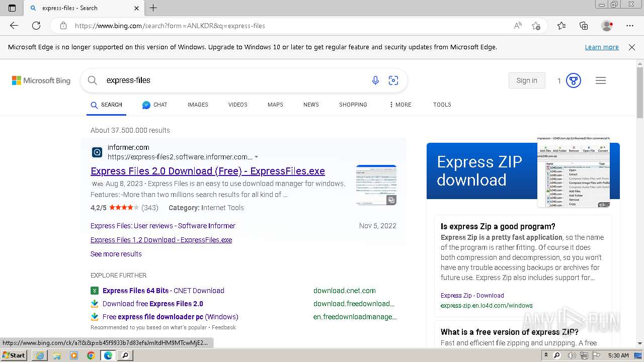Click the volume speaker in system tray
This screenshot has width=644, height=362.
click(x=572, y=355)
